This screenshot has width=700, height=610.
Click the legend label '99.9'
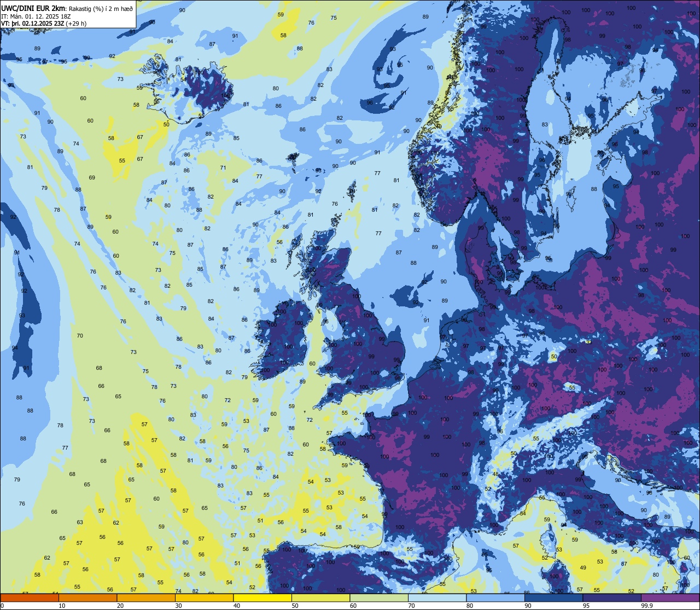(647, 606)
